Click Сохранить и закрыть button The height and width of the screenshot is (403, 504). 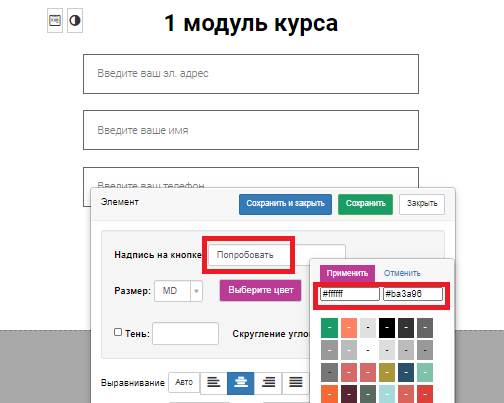pos(285,204)
